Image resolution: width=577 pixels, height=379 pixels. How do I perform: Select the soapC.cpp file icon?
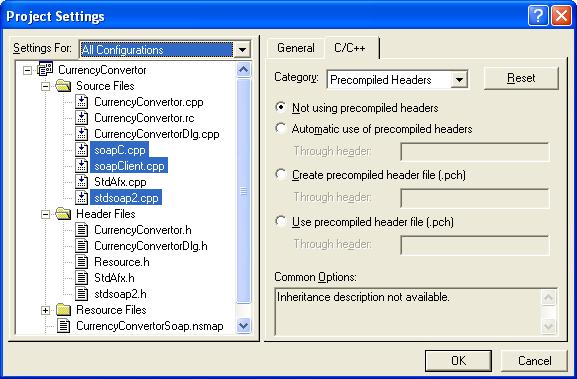click(x=82, y=150)
